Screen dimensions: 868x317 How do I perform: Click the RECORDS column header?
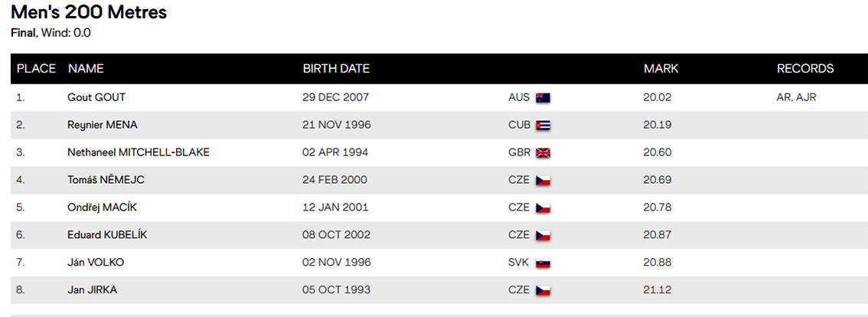click(805, 69)
